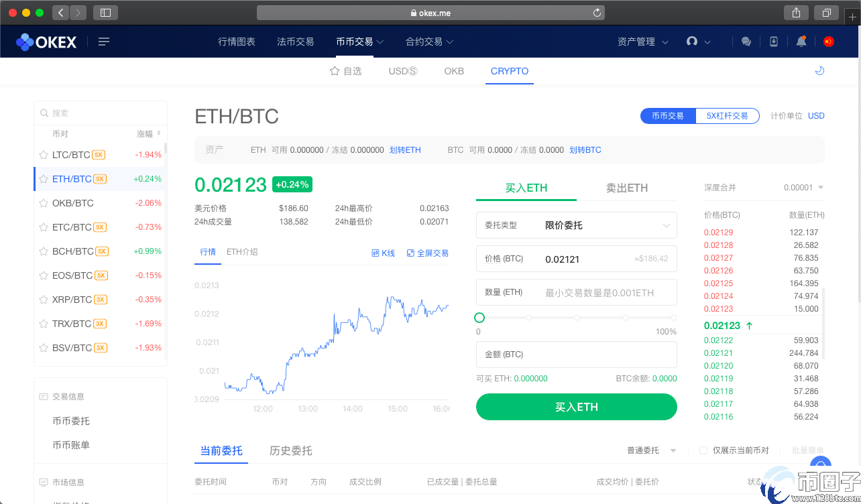This screenshot has height=504, width=861.
Task: Sort pairs by 涨幅 arrows
Action: click(x=159, y=133)
